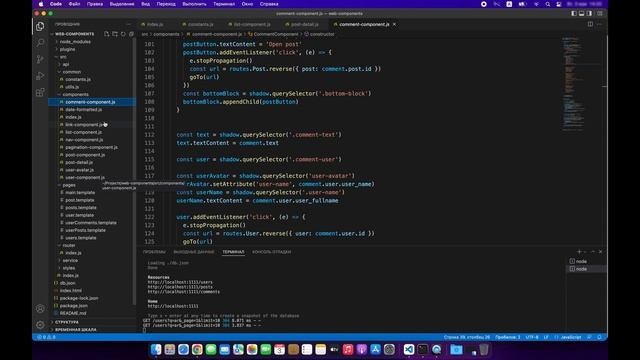640x360 pixels.
Task: Open the Файл menu in the menu bar
Action: tap(74, 4)
